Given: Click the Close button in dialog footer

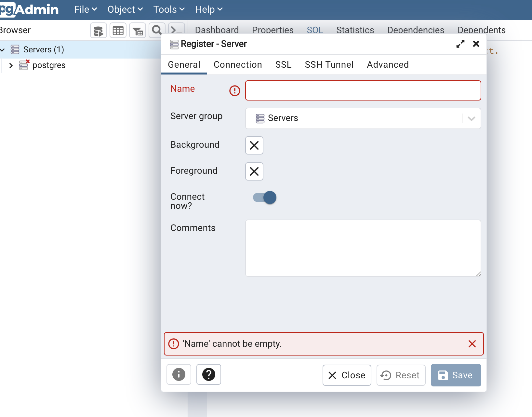Looking at the screenshot, I should [x=347, y=375].
